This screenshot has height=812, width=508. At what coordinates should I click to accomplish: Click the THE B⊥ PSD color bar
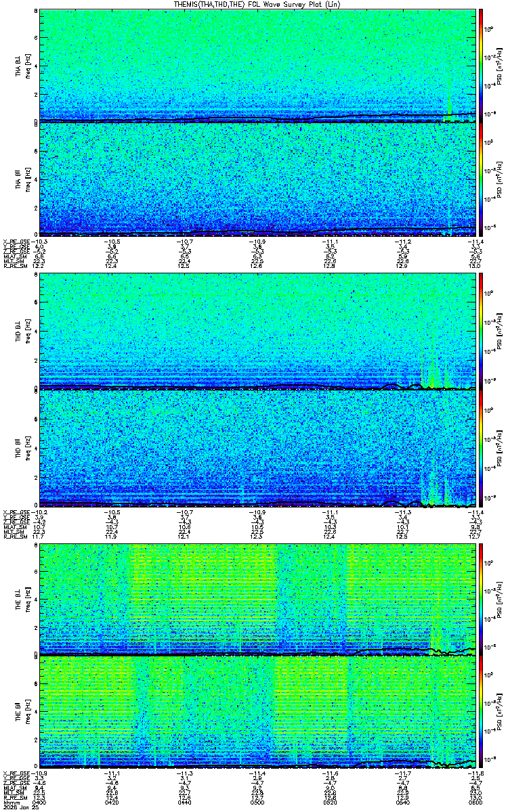(x=481, y=599)
